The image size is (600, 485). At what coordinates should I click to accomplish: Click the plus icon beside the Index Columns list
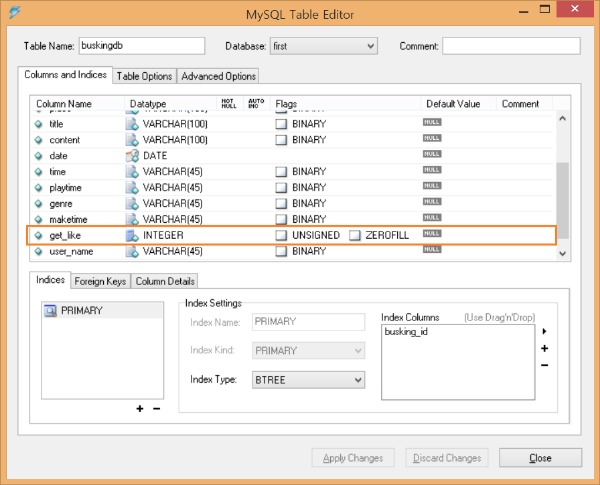coord(544,348)
